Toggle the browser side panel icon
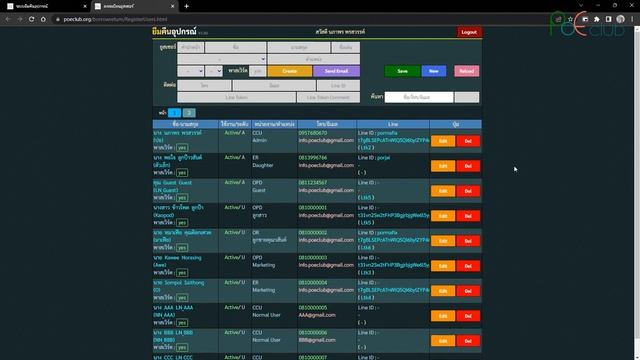This screenshot has height=360, width=640. pos(609,19)
